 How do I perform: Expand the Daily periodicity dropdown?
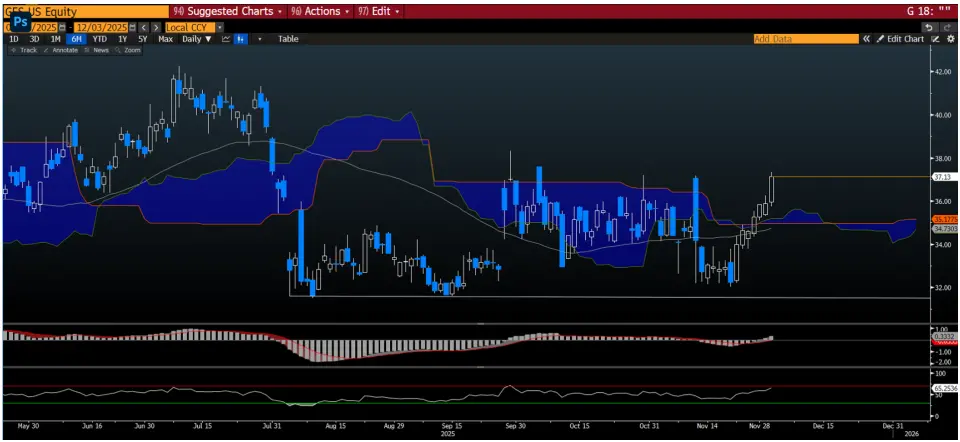point(196,39)
